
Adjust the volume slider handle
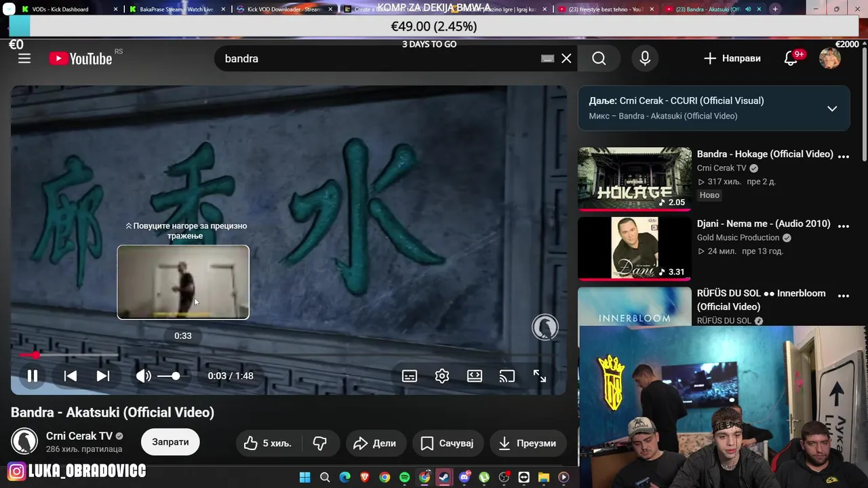click(x=176, y=375)
